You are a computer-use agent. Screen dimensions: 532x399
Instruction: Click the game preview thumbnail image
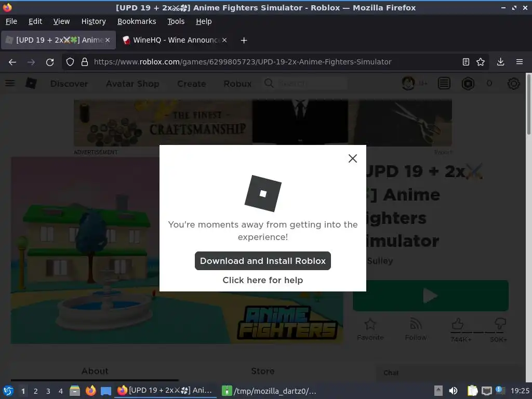pos(177,250)
